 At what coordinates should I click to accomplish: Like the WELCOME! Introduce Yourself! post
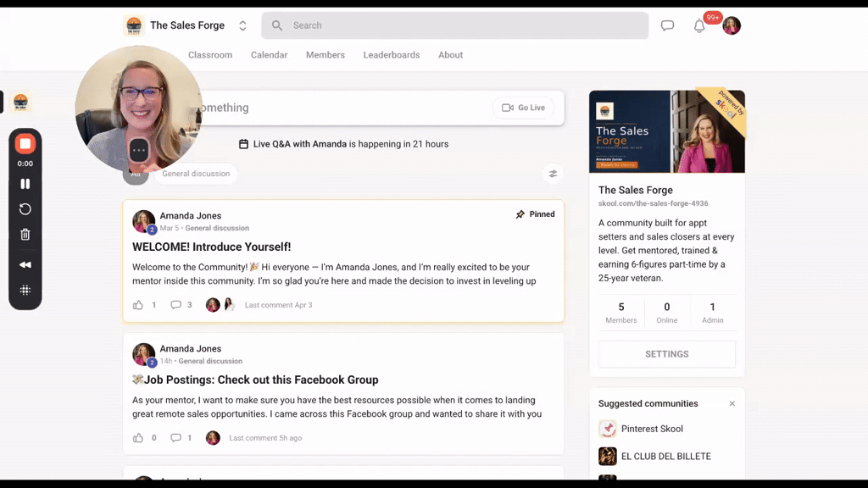click(138, 305)
